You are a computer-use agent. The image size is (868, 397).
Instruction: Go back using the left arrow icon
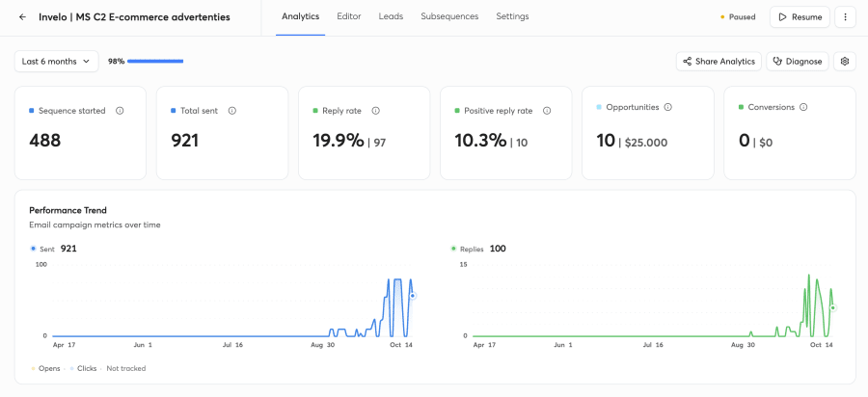23,17
